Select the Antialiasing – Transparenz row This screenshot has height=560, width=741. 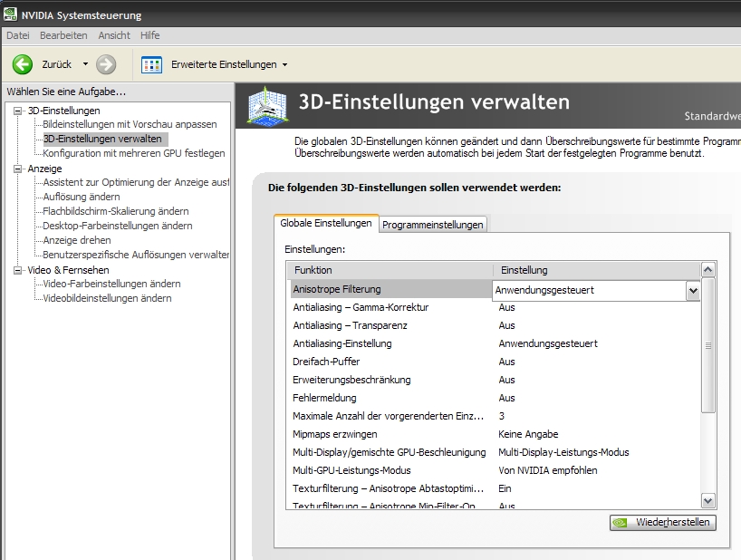coord(495,325)
